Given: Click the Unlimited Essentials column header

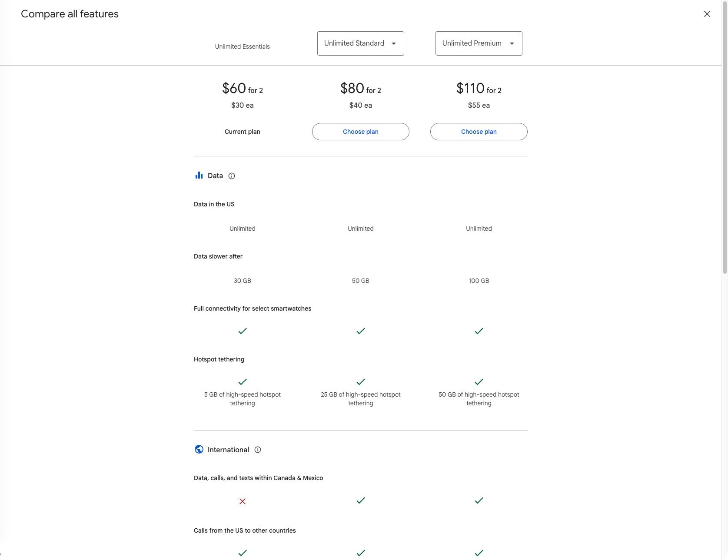Looking at the screenshot, I should (x=243, y=46).
